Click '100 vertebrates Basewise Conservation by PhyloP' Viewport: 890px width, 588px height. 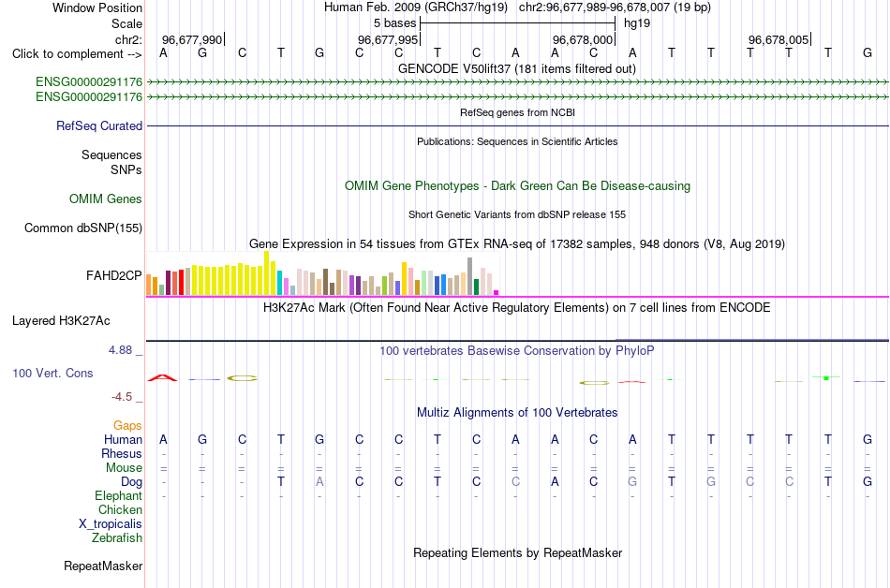pos(517,351)
